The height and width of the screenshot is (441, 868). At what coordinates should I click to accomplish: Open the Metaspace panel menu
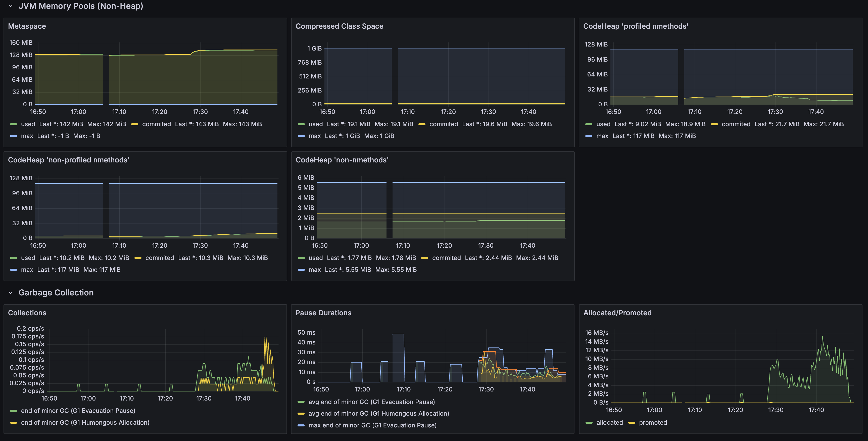pos(27,26)
